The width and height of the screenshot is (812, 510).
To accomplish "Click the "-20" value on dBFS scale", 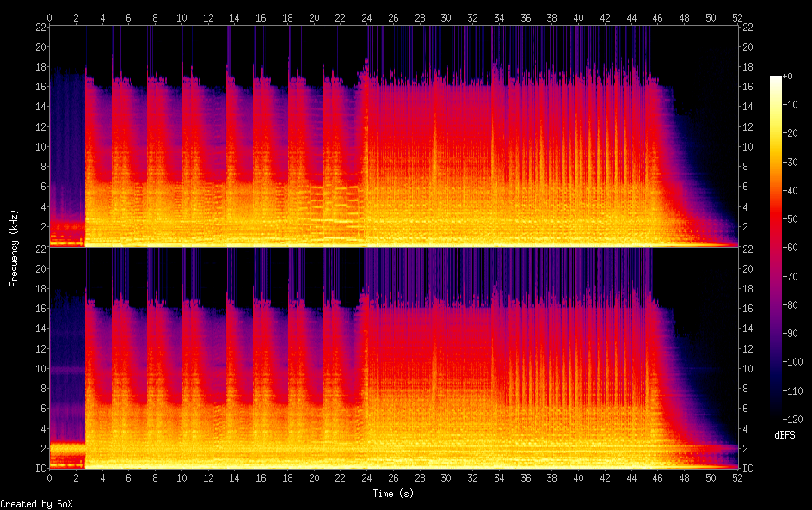I will click(790, 133).
